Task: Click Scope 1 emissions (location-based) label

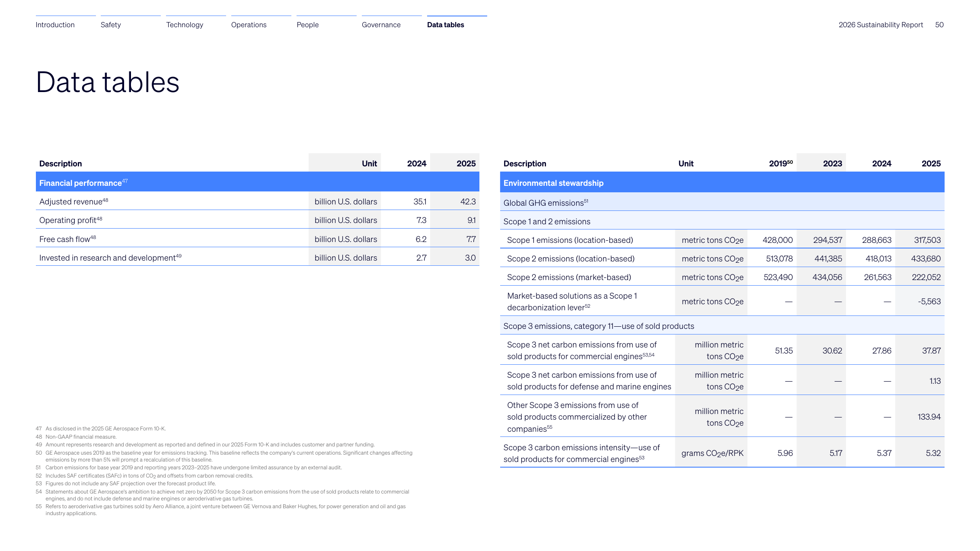Action: (x=570, y=240)
